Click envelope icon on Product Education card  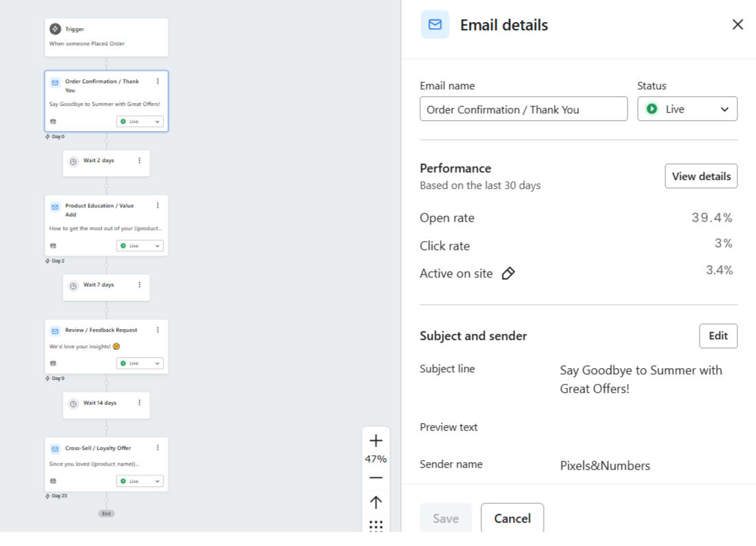coord(55,206)
